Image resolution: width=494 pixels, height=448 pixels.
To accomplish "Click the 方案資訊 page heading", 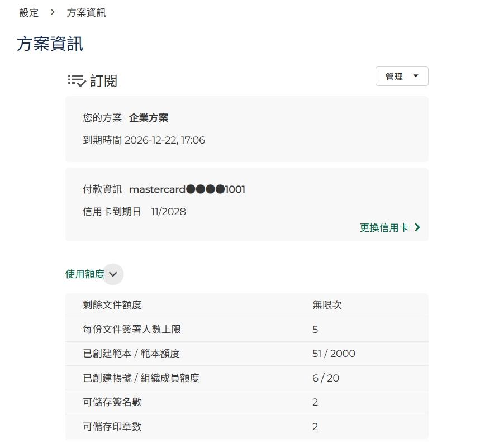I will pyautogui.click(x=50, y=44).
